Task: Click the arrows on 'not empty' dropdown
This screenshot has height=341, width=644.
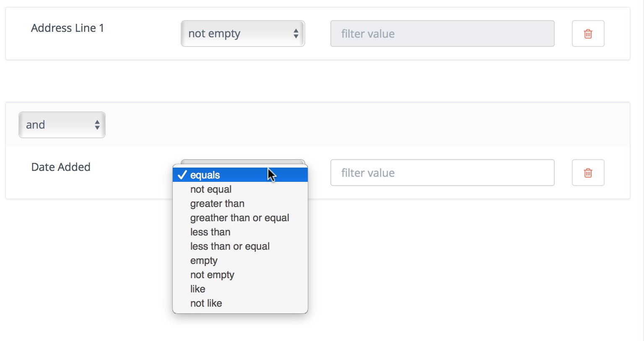Action: (296, 34)
